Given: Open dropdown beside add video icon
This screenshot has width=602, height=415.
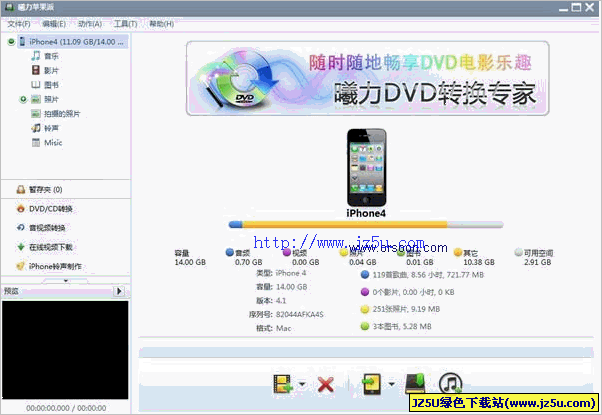Looking at the screenshot, I should tap(302, 384).
